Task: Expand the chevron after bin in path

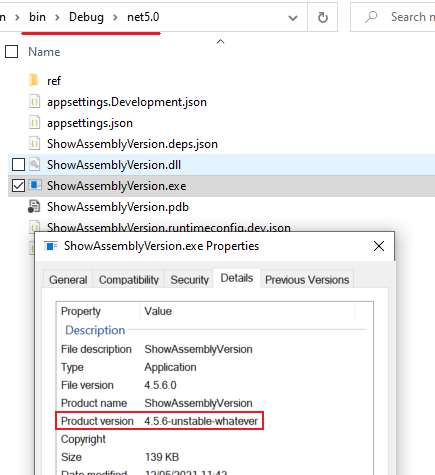Action: 57,17
